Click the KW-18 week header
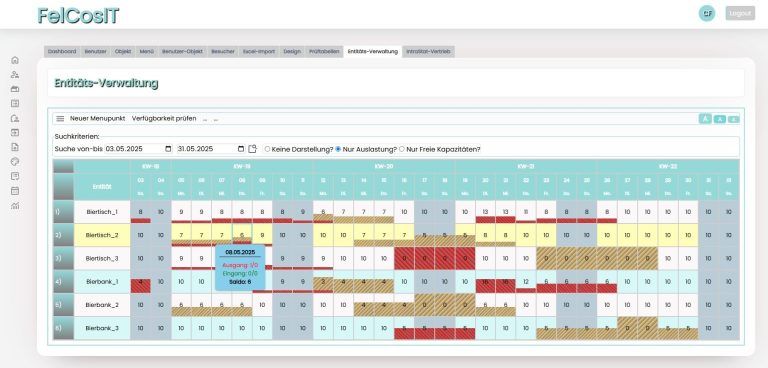The height and width of the screenshot is (368, 768). pyautogui.click(x=150, y=167)
